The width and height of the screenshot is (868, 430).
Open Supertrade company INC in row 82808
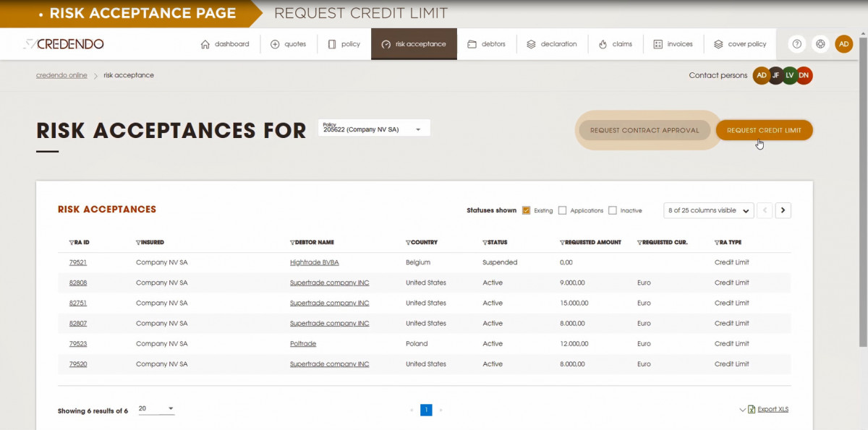(330, 283)
